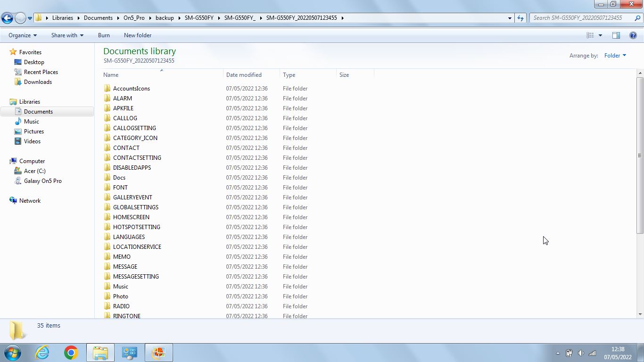Screen dimensions: 644x362
Task: Show hidden tray icons arrow
Action: pyautogui.click(x=558, y=353)
